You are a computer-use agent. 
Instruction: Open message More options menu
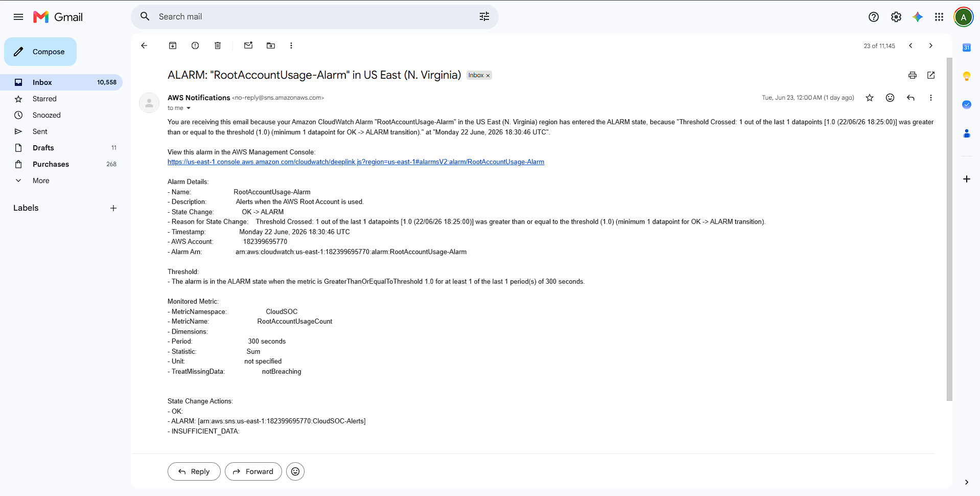(931, 98)
